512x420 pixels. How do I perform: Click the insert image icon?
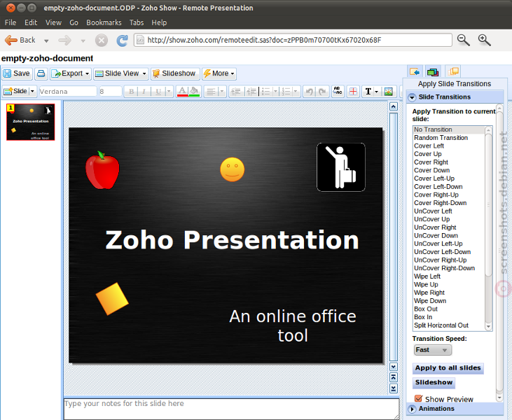389,92
